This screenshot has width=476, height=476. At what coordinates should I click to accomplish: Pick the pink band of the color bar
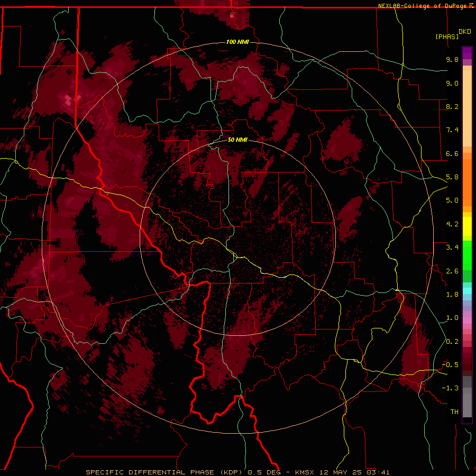[467, 321]
